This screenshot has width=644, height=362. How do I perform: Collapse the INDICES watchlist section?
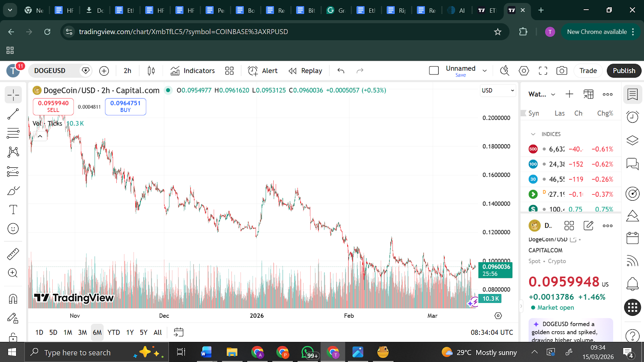tap(533, 134)
